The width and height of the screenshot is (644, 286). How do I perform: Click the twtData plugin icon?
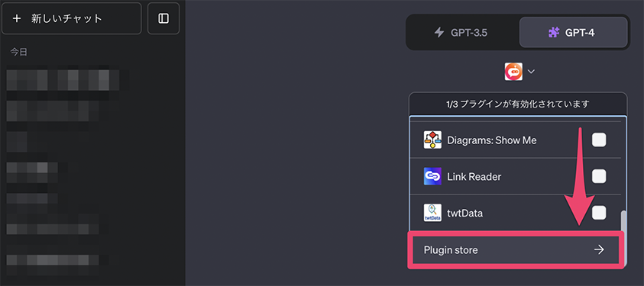pos(432,213)
